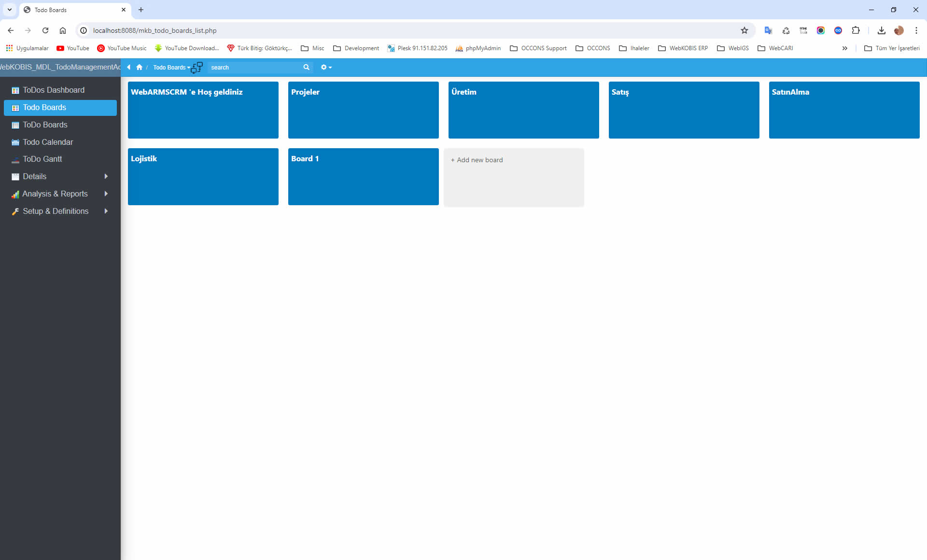Open ToDo Gantt from sidebar
Viewport: 927px width, 560px height.
60,159
